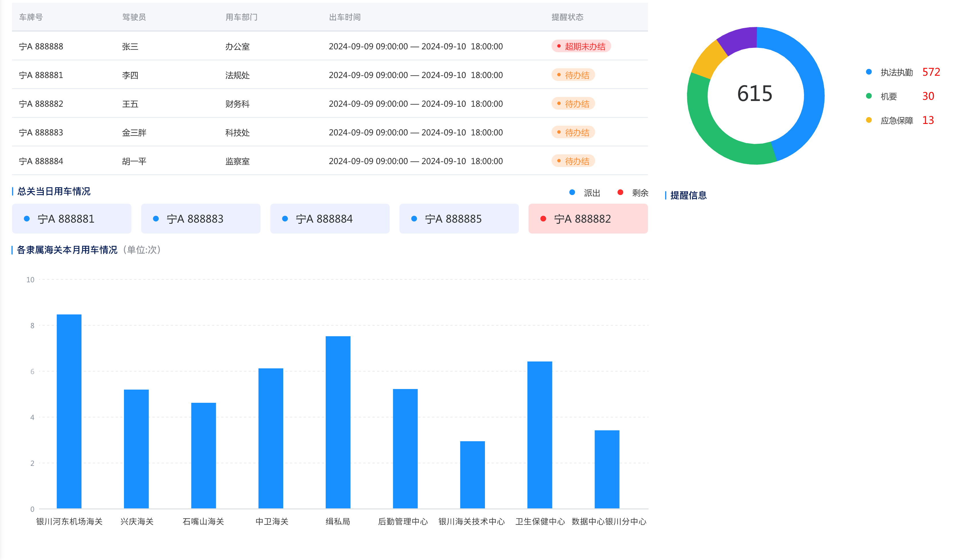Click the 超期未办结 status badge
This screenshot has width=963, height=560.
pos(581,46)
